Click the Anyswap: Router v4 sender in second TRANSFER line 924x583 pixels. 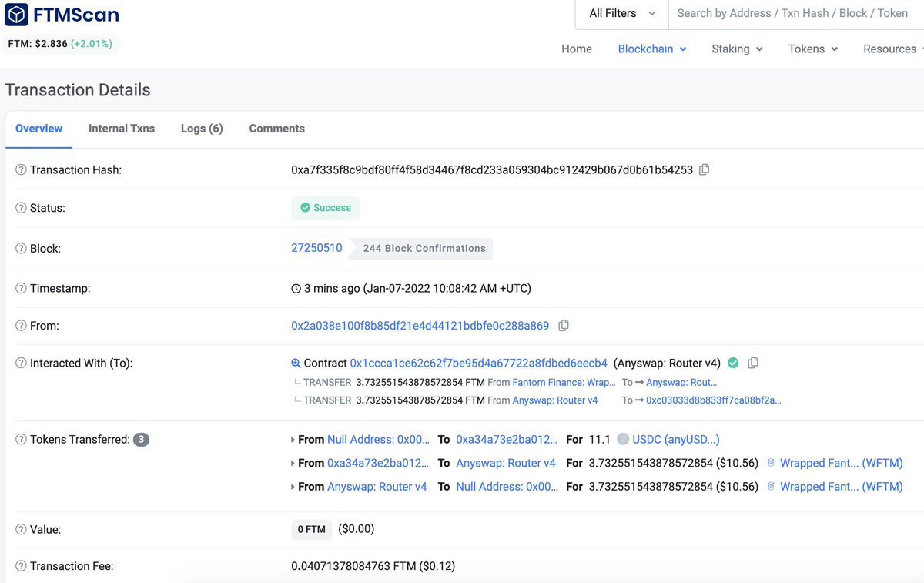(555, 400)
